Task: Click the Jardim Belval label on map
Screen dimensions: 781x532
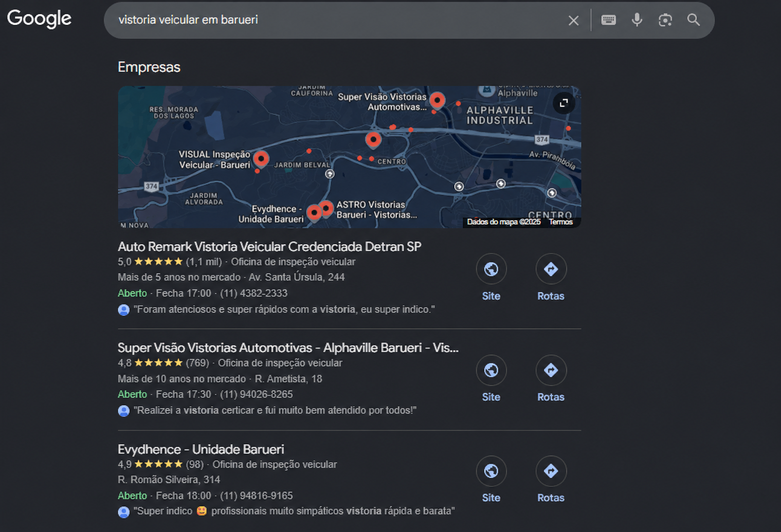Action: click(x=302, y=165)
